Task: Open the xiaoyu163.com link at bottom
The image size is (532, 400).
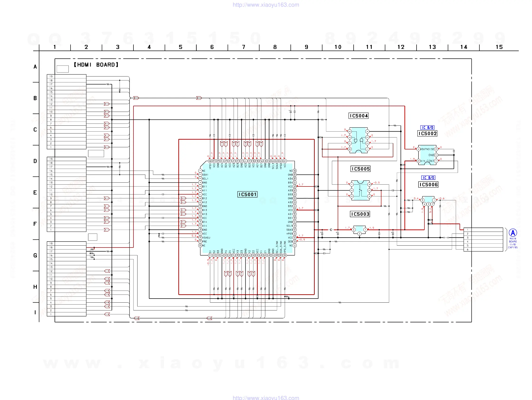Action: pyautogui.click(x=266, y=398)
